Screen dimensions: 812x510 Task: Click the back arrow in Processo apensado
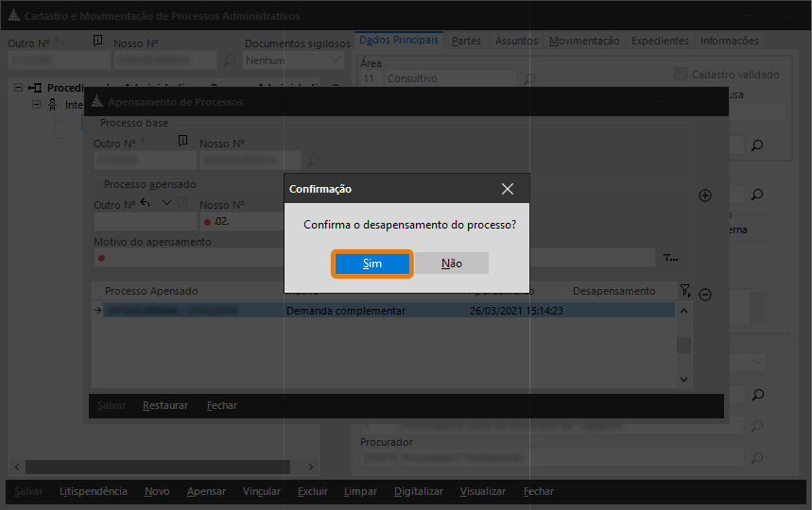click(x=145, y=203)
